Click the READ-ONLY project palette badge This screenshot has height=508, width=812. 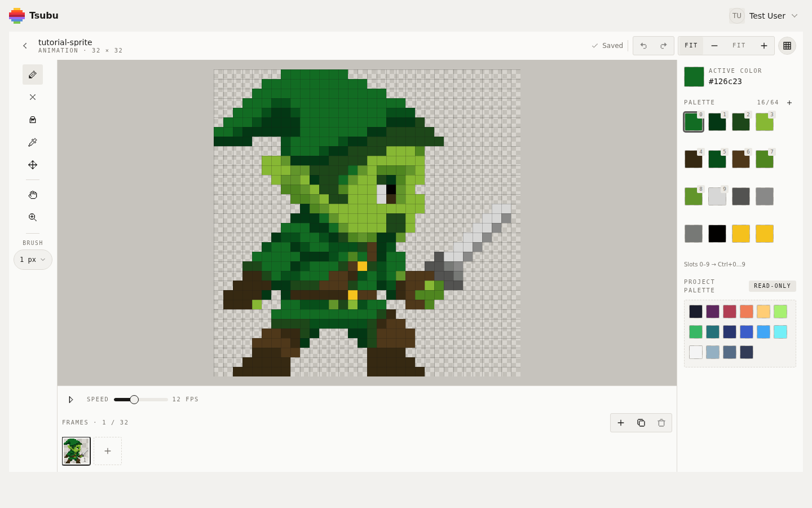pos(773,286)
